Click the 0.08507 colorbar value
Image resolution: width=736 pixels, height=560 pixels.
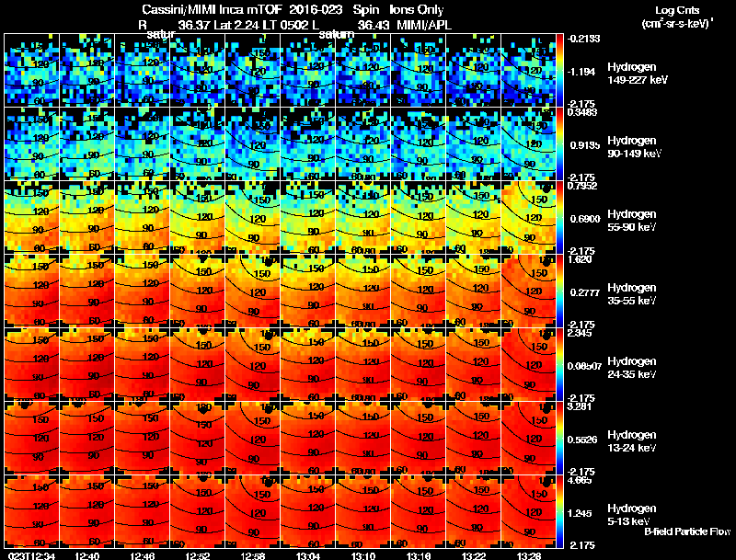click(584, 366)
